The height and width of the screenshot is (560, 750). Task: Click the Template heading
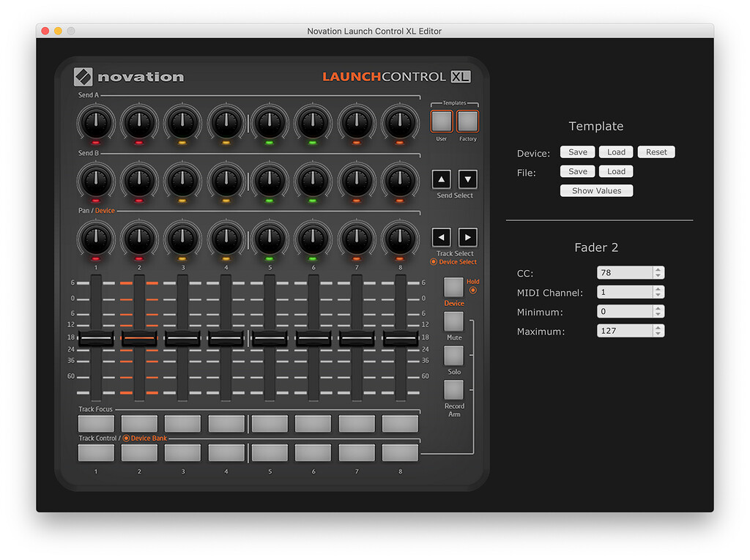[596, 126]
